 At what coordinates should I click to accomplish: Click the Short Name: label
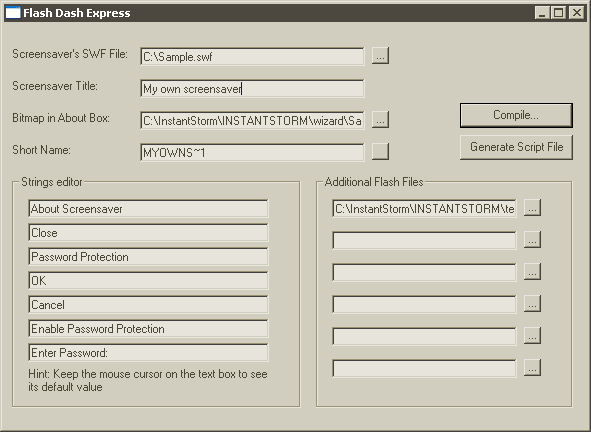pos(41,150)
